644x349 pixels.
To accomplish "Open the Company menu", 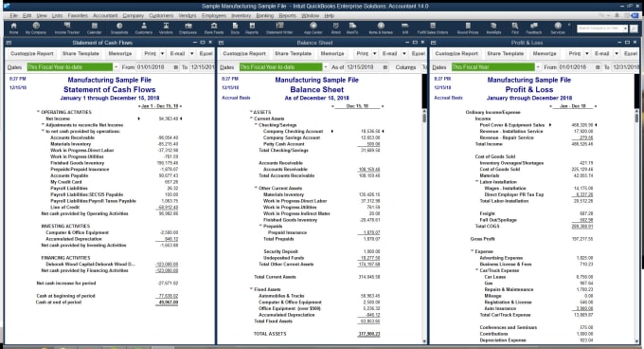I will pos(134,15).
